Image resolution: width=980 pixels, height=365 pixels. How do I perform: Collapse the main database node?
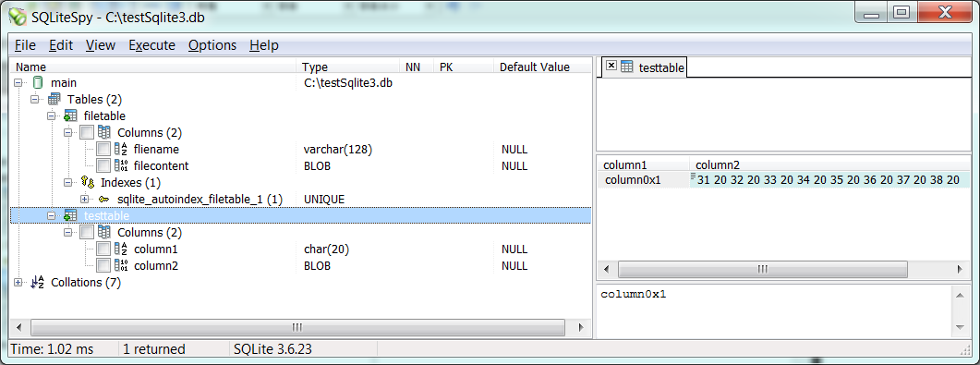(18, 82)
